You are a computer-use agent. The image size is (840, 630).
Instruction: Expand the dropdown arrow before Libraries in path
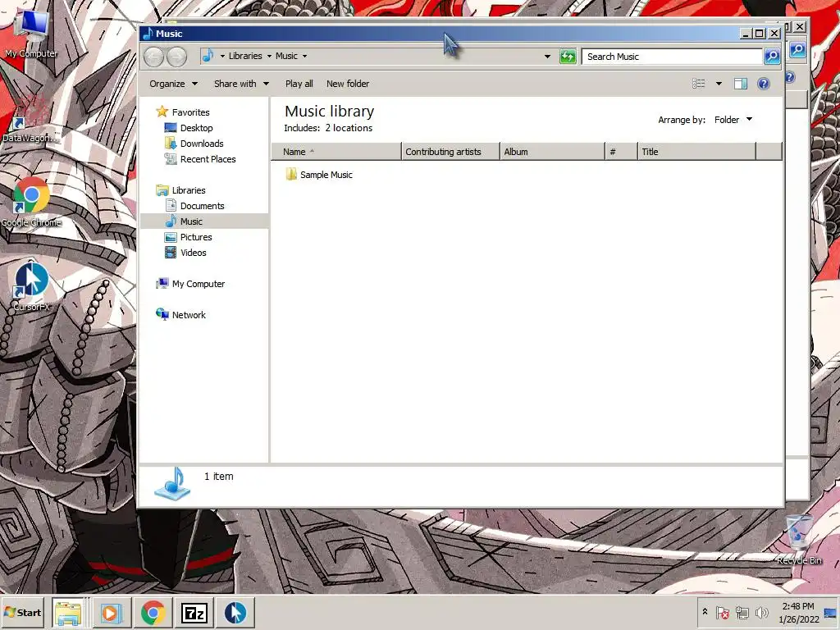[x=222, y=56]
